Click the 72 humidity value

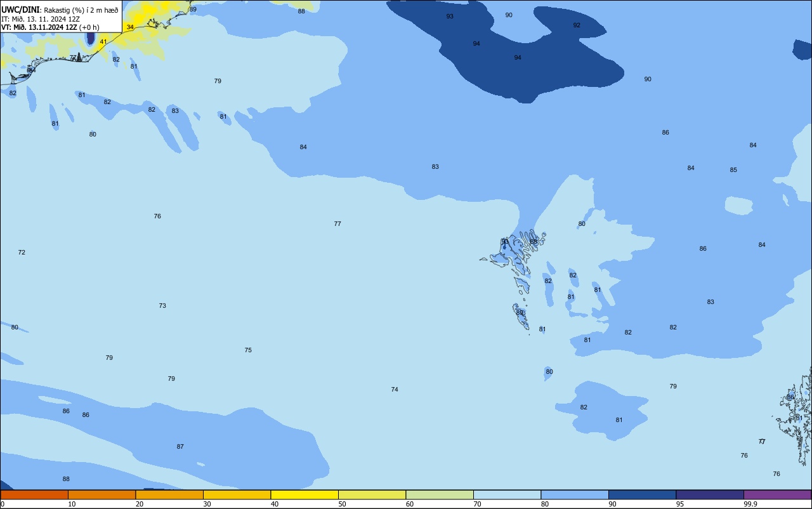22,252
